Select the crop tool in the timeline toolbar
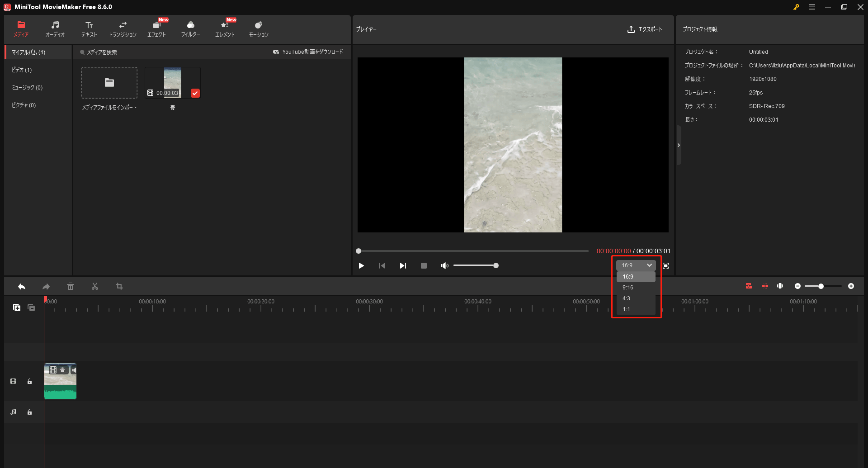 pos(119,286)
